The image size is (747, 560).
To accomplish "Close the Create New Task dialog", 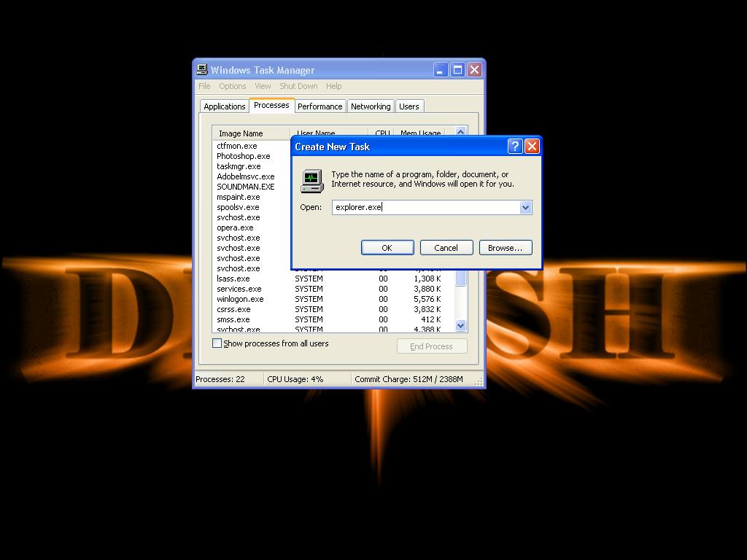I will pyautogui.click(x=532, y=146).
